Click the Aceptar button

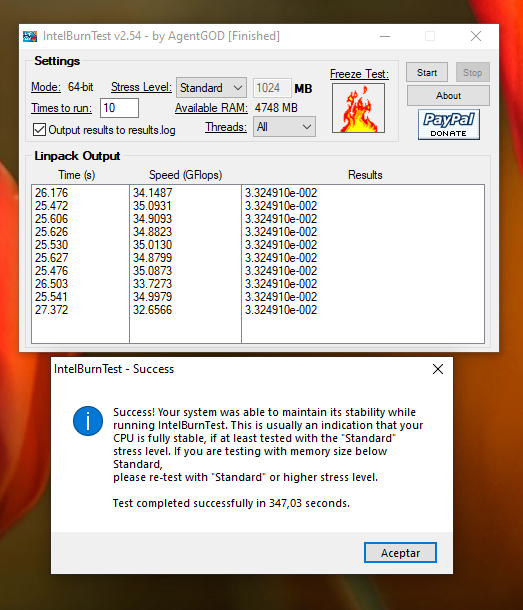pyautogui.click(x=400, y=553)
